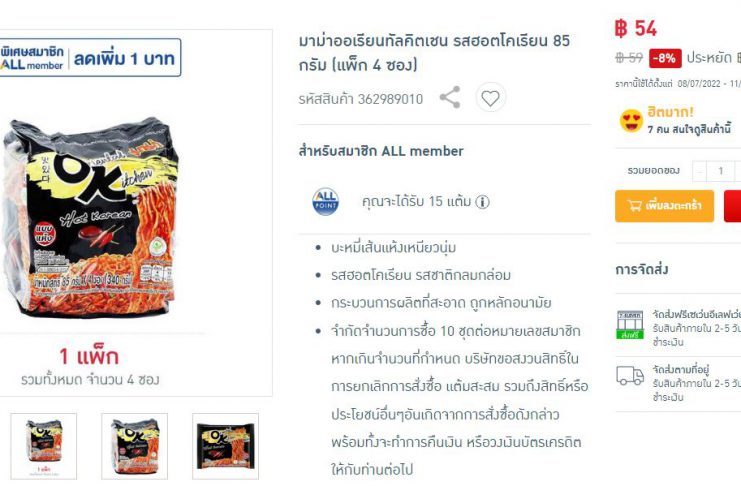
Task: Add product to wishlist with heart icon
Action: [490, 97]
